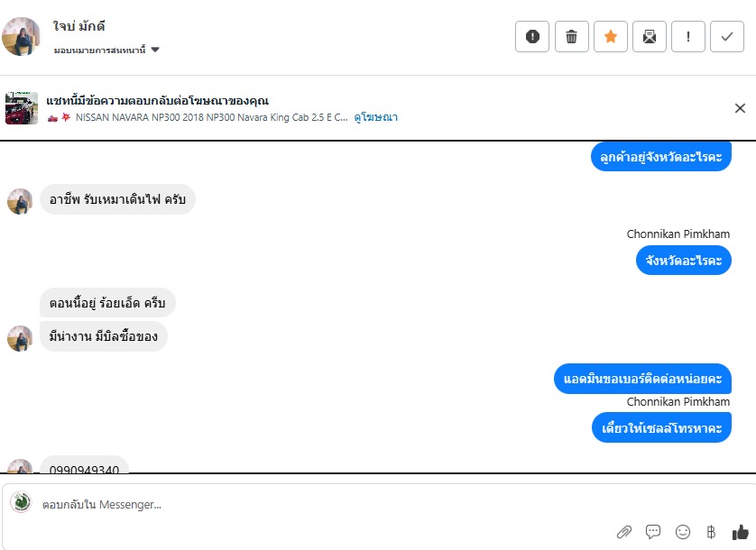Mark conversation as unread envelope icon
The width and height of the screenshot is (756, 550).
pos(650,37)
